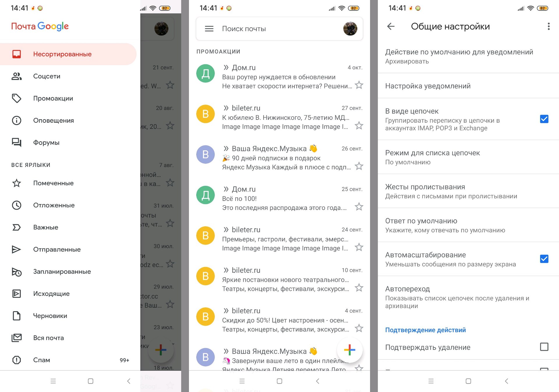The height and width of the screenshot is (392, 559).
Task: Tap the back arrow in Общие настройки
Action: (391, 26)
